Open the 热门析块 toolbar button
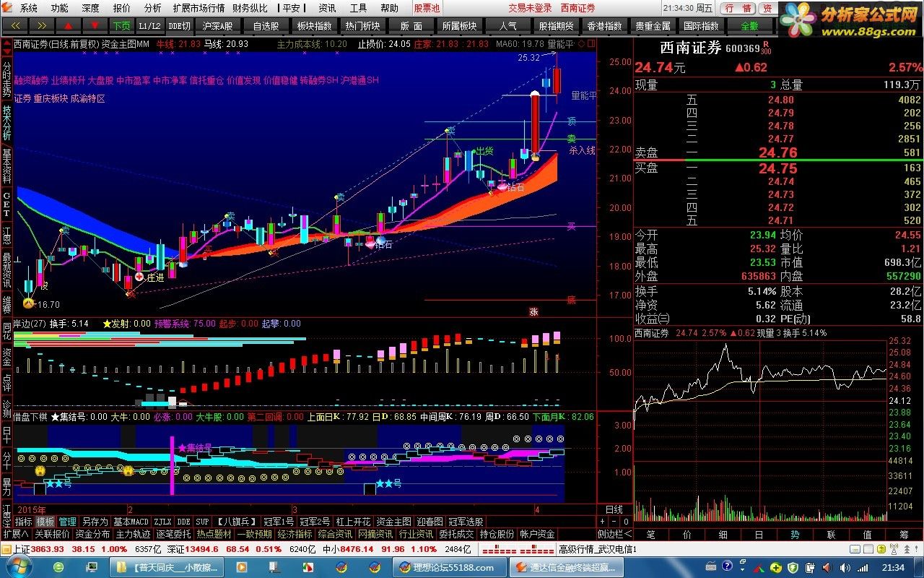Image resolution: width=924 pixels, height=578 pixels. [x=362, y=25]
